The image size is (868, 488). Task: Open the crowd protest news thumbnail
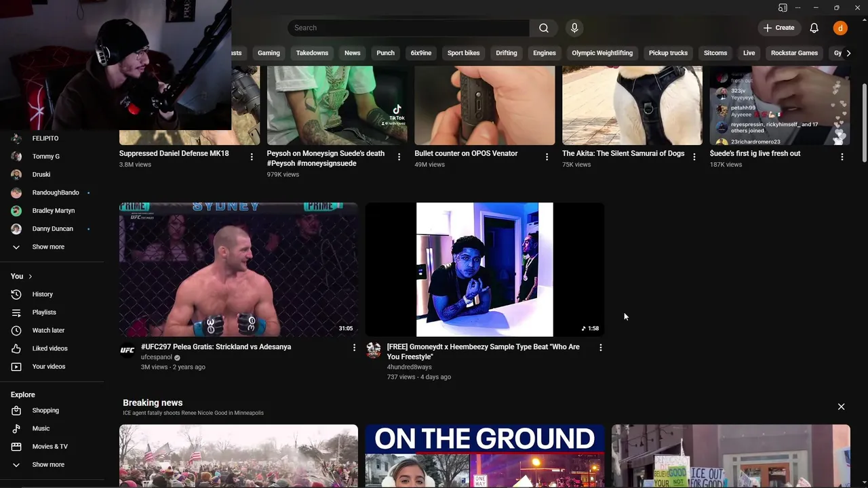click(239, 455)
